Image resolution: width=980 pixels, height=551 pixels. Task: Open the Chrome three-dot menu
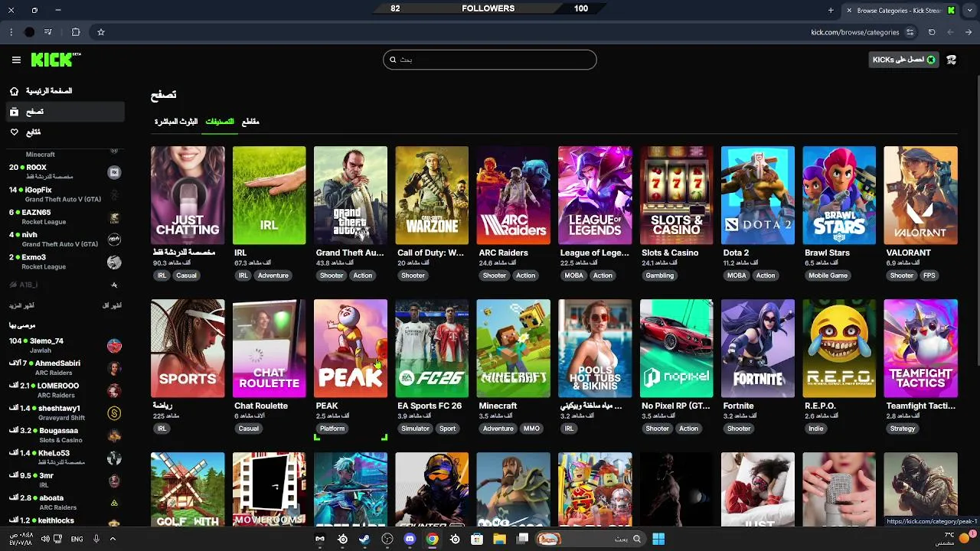(11, 32)
